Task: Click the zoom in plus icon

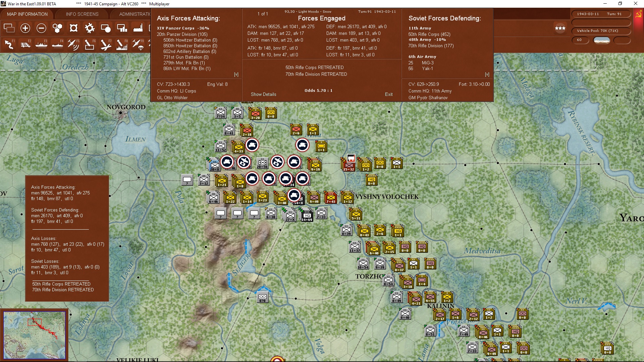Action: click(25, 28)
